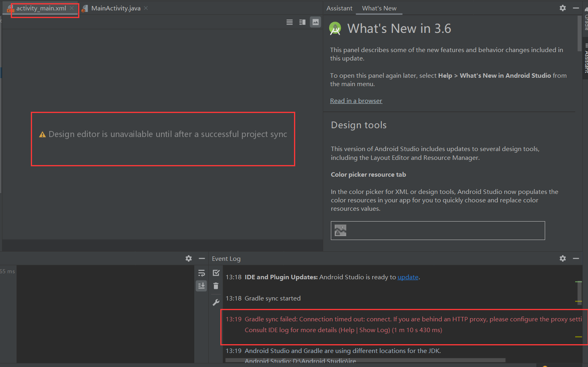Close the MainActivity.java tab
The image size is (588, 367).
tap(146, 8)
